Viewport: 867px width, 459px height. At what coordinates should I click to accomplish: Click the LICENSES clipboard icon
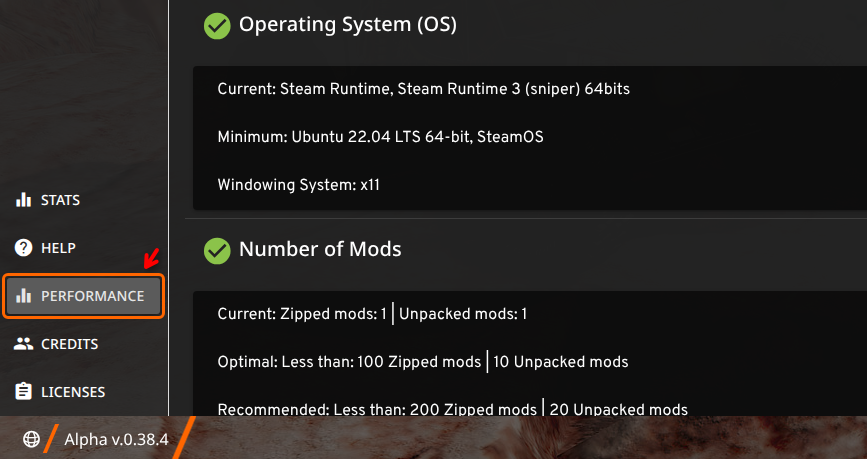[24, 392]
